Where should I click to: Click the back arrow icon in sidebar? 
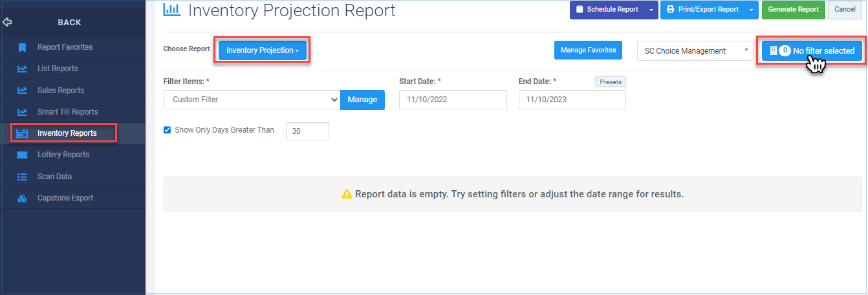pyautogui.click(x=8, y=22)
